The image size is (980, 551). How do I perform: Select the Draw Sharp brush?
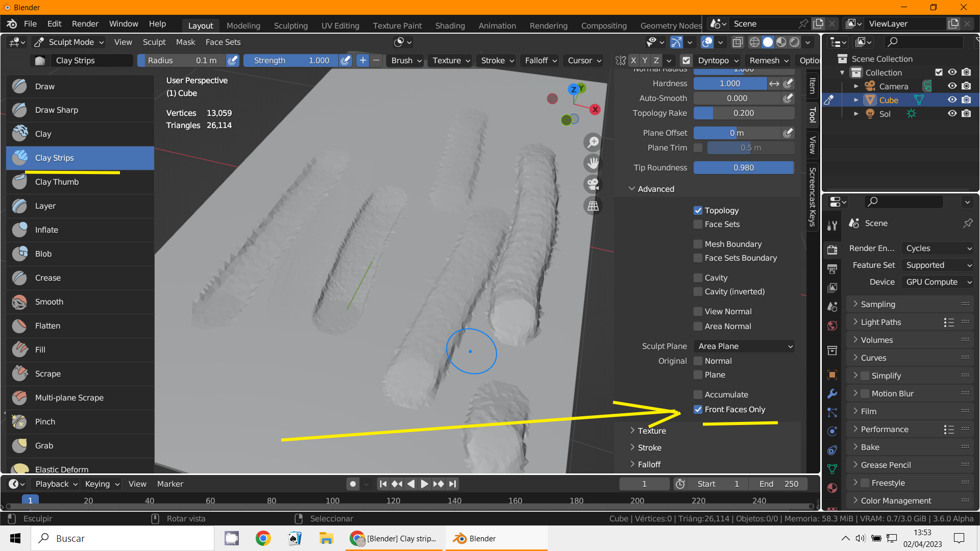click(x=57, y=110)
